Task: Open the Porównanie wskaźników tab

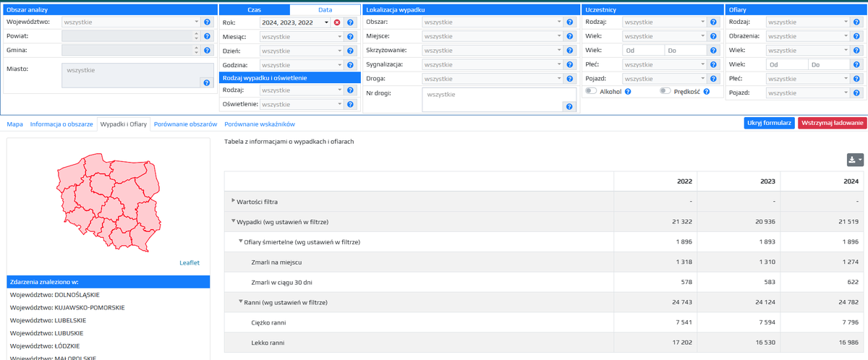Action: (x=260, y=124)
